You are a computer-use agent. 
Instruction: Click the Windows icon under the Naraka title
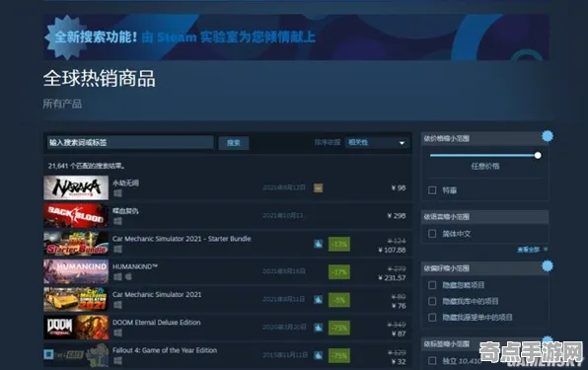coord(117,193)
